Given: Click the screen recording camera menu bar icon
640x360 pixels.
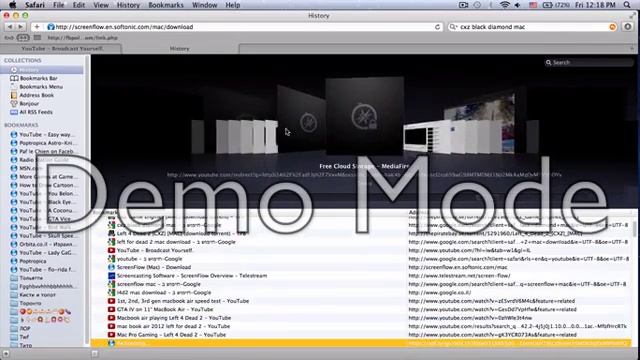Looking at the screenshot, I should click(463, 5).
